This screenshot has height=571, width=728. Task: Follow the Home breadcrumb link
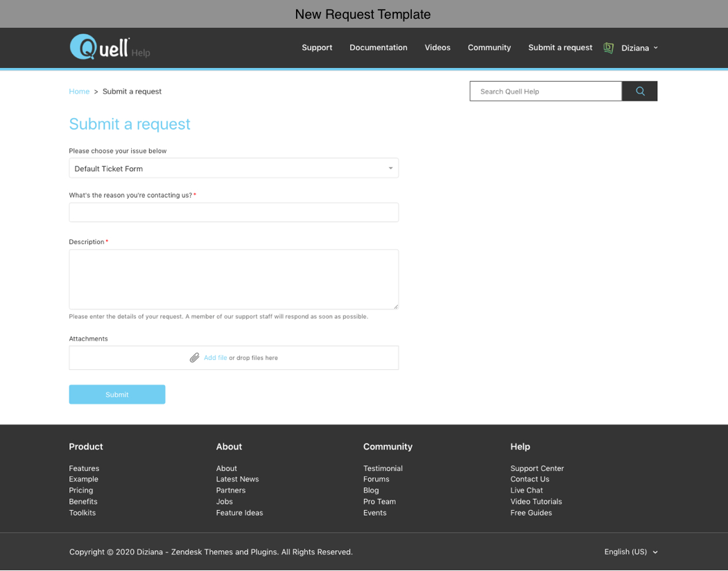[79, 92]
